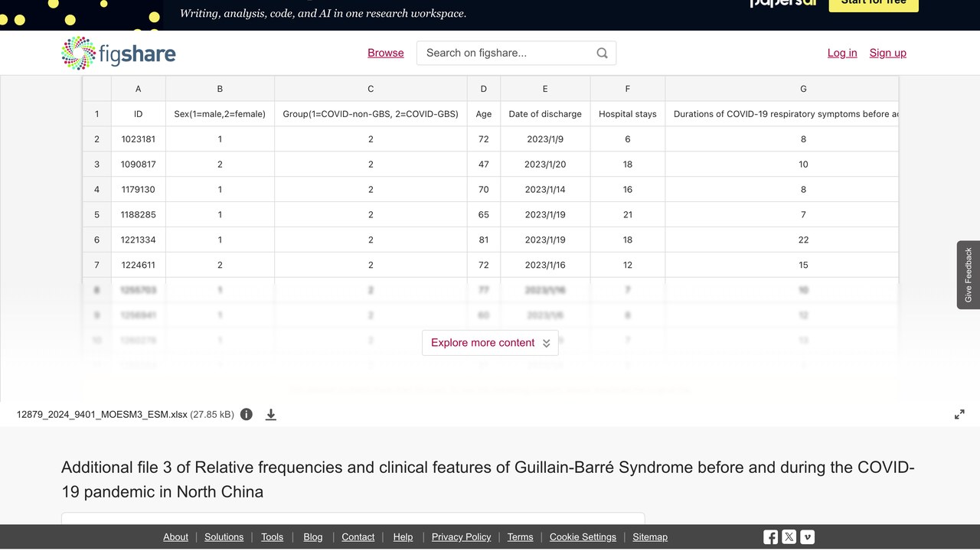Viewport: 980px width, 551px height.
Task: Expand the file viewer to fullscreen
Action: (959, 415)
